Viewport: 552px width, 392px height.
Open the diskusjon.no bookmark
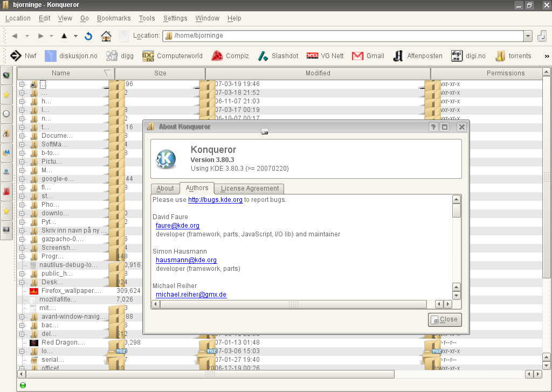[71, 56]
